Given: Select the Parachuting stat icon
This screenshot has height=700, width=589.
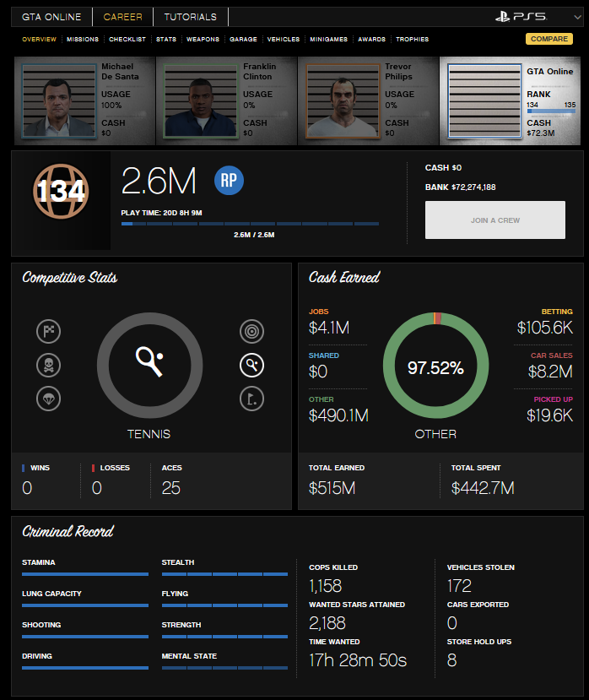Looking at the screenshot, I should click(x=48, y=398).
